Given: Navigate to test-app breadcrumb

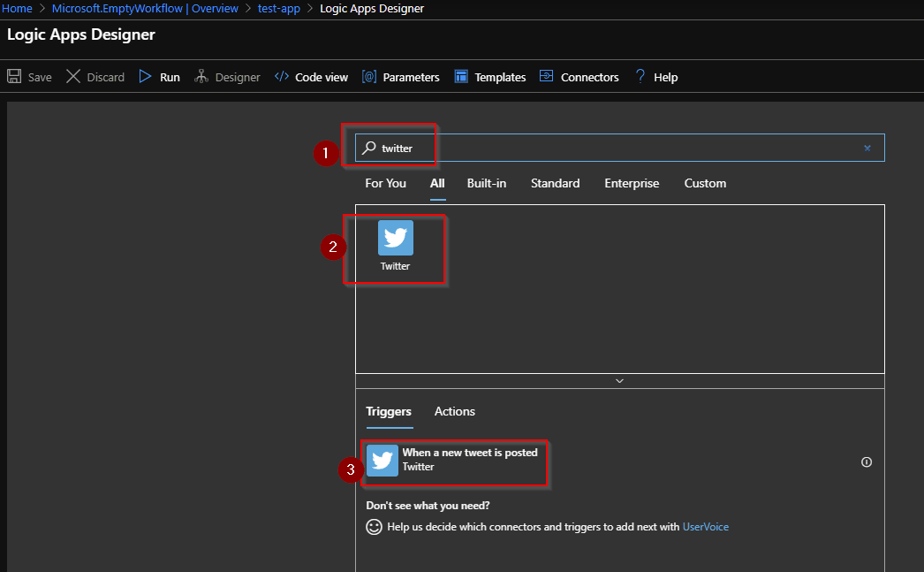Looking at the screenshot, I should tap(279, 8).
